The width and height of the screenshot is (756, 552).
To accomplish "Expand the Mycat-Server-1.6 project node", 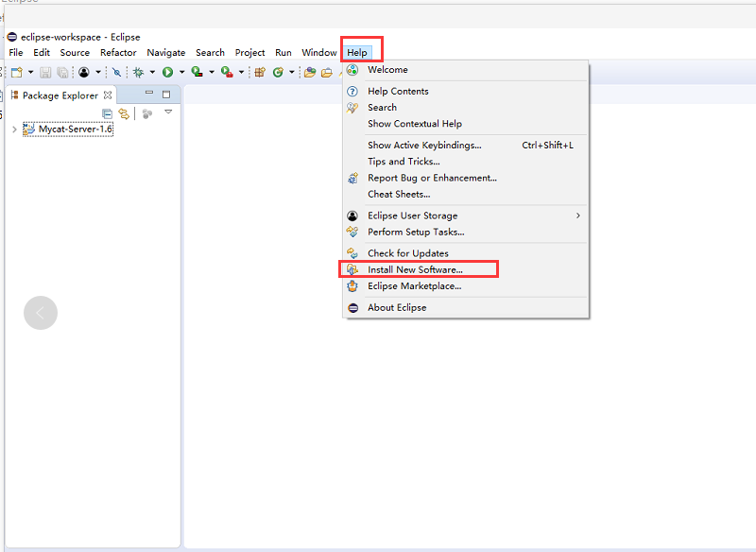I will [14, 129].
